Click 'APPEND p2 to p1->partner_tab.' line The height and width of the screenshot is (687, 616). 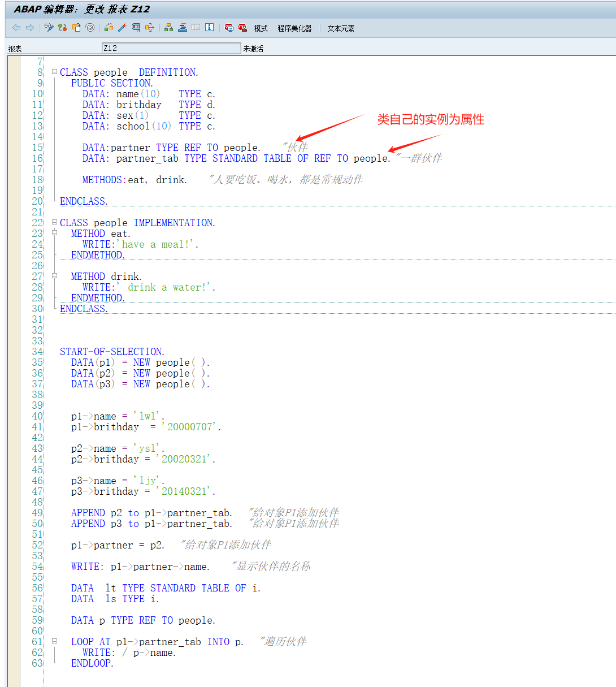(151, 513)
